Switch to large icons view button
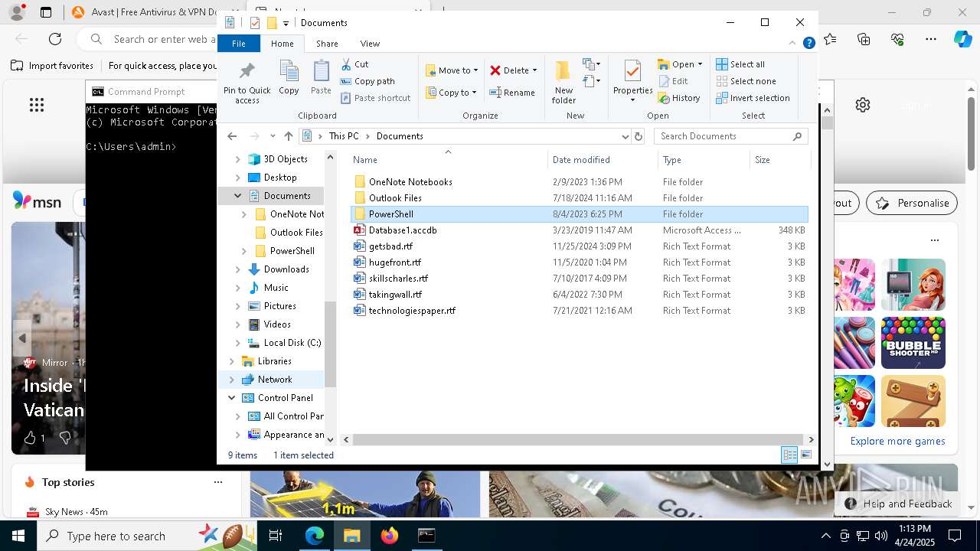 coord(805,455)
